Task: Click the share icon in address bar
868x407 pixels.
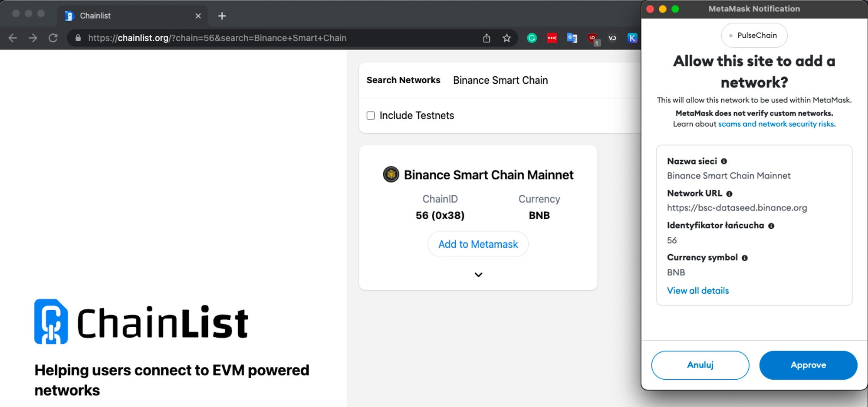Action: (x=487, y=38)
